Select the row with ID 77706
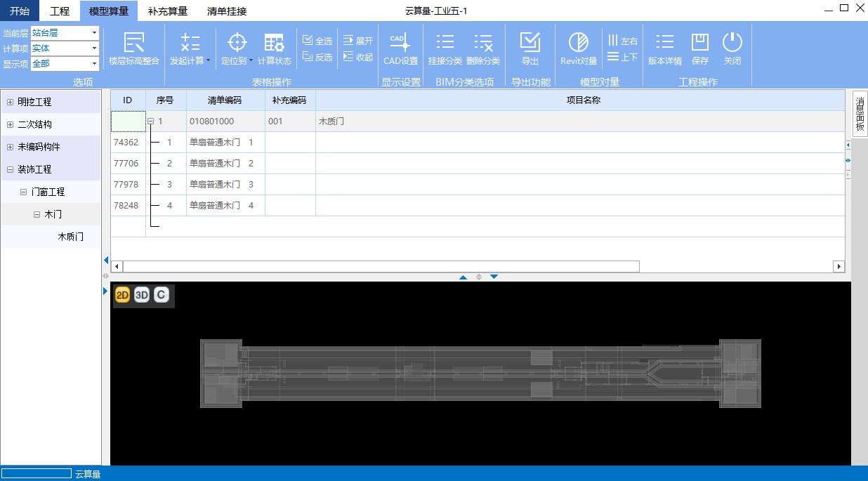 pyautogui.click(x=126, y=164)
